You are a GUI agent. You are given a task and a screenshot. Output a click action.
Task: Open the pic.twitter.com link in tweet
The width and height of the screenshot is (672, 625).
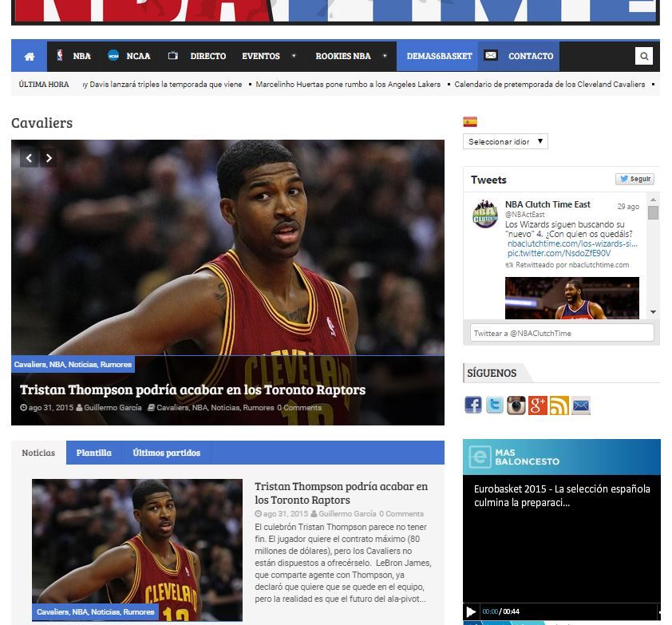pyautogui.click(x=559, y=253)
